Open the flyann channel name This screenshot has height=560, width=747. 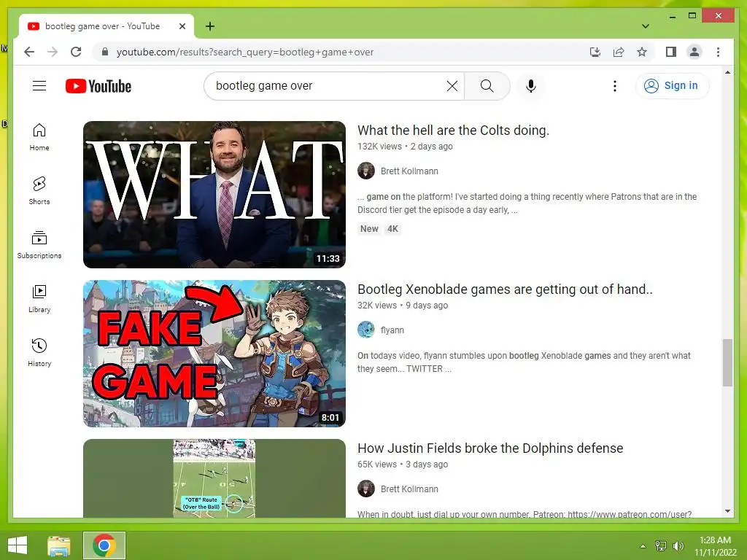(x=392, y=330)
